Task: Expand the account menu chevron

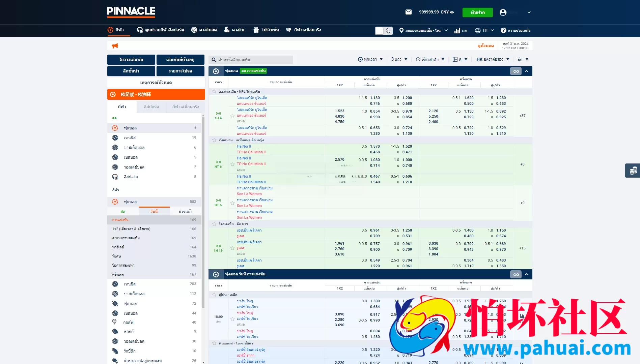Action: point(529,12)
